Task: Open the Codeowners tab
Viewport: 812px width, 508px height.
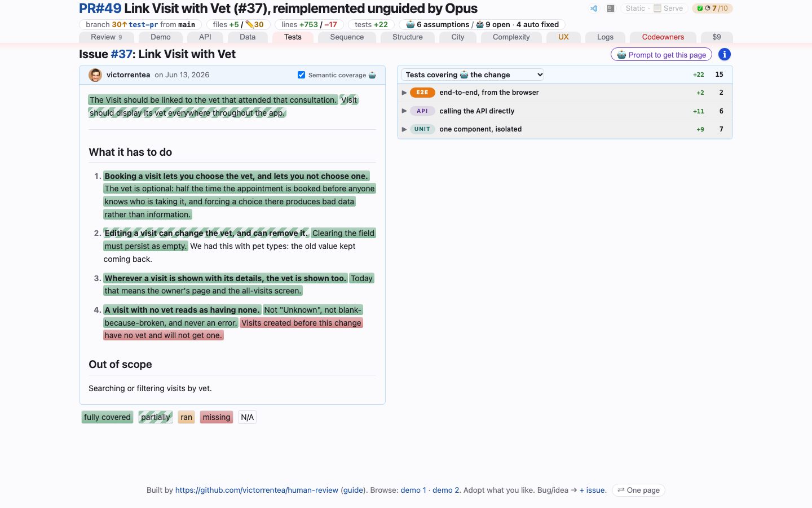Action: (663, 37)
